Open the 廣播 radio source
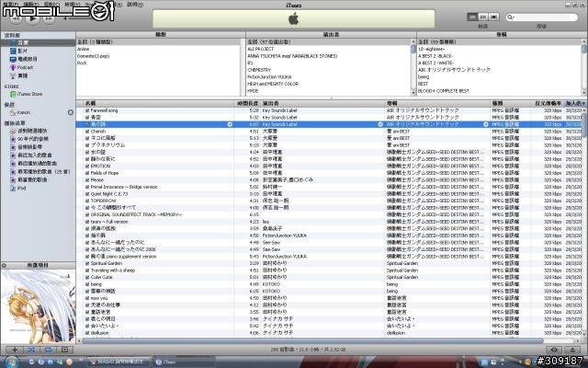 (x=22, y=75)
